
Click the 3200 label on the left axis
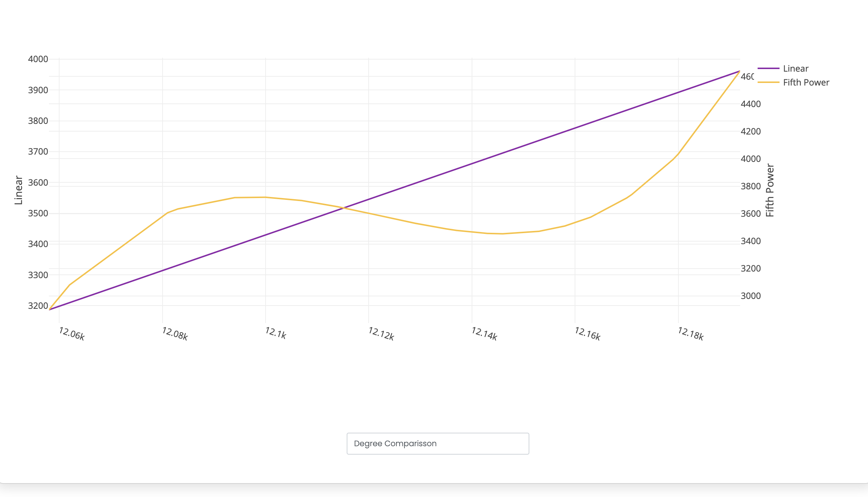[38, 306]
